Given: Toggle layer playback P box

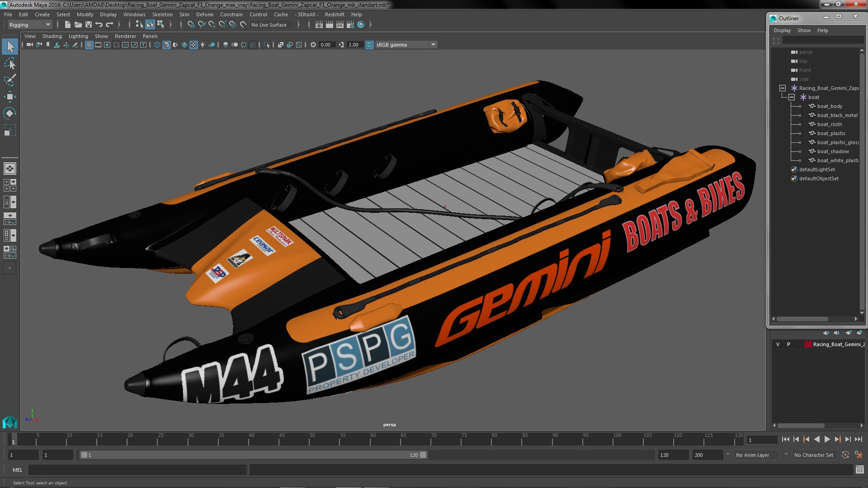Looking at the screenshot, I should click(788, 344).
